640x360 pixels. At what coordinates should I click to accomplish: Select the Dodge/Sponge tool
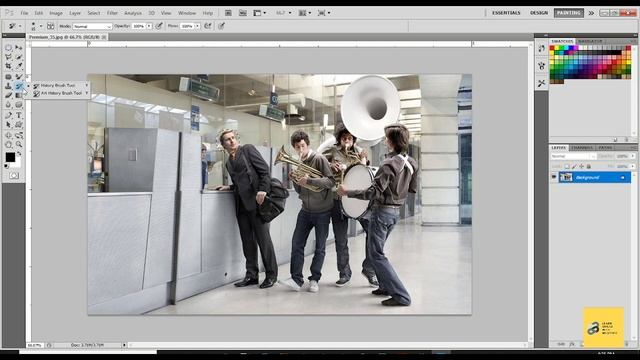(x=19, y=105)
